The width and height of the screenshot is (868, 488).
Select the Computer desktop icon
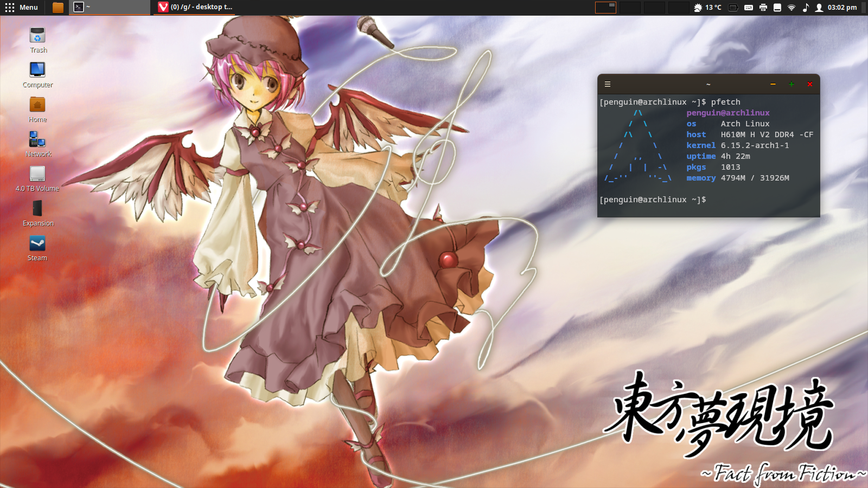coord(38,75)
